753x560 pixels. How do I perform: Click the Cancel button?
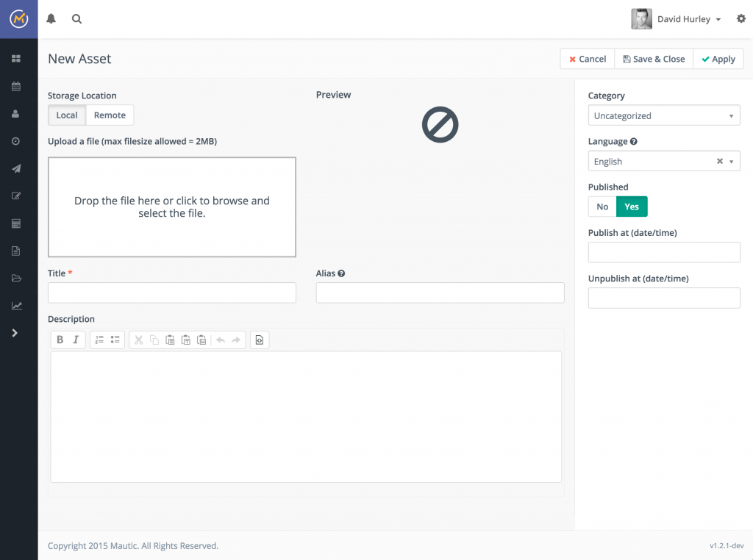(x=588, y=59)
